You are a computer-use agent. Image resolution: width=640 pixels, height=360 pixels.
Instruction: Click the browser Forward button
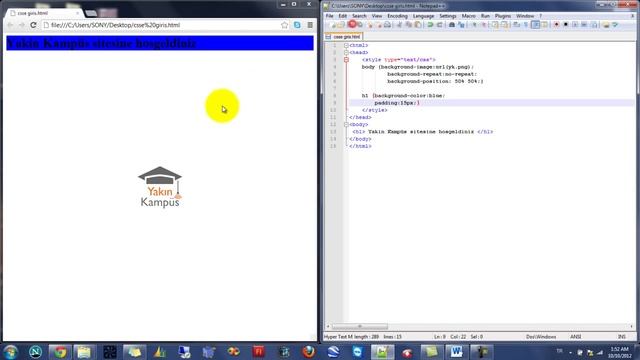coord(22,25)
